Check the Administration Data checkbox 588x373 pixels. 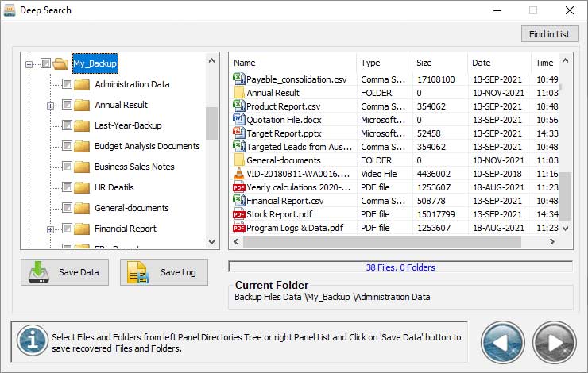66,84
